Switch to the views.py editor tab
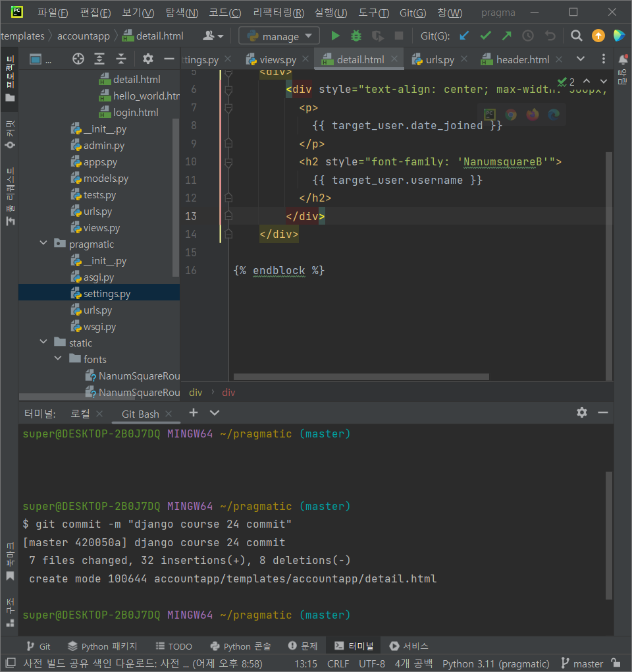 tap(276, 59)
